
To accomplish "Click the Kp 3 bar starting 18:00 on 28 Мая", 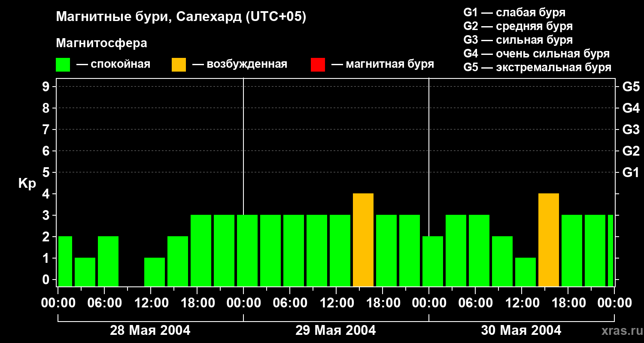I will (x=201, y=251).
